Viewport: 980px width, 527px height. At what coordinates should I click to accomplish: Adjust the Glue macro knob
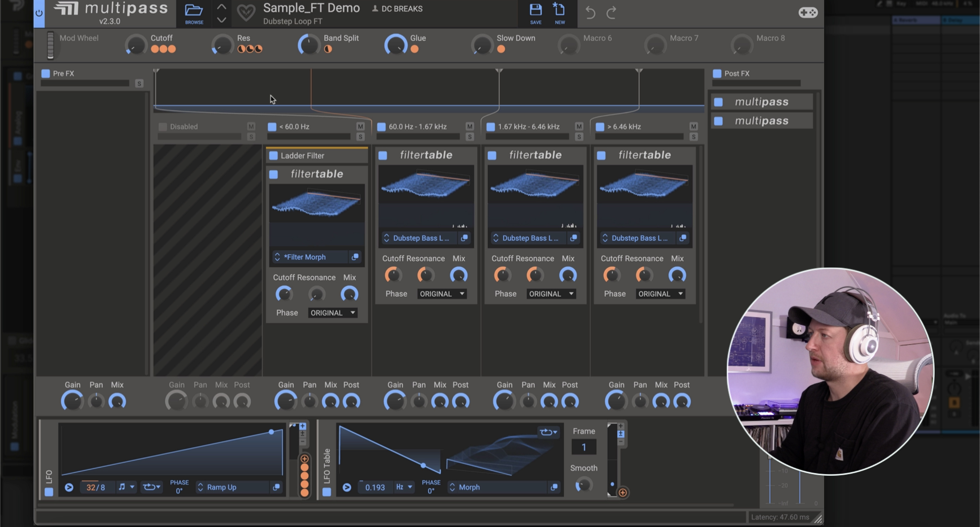(x=396, y=45)
